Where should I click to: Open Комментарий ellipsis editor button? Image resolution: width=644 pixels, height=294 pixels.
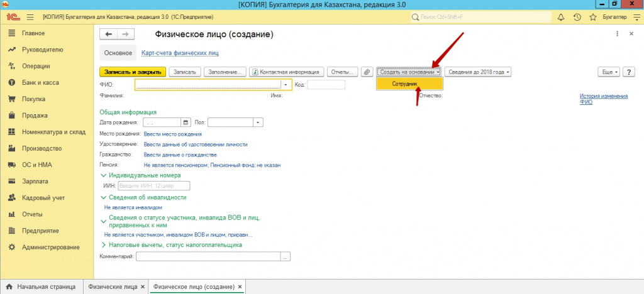coord(286,256)
